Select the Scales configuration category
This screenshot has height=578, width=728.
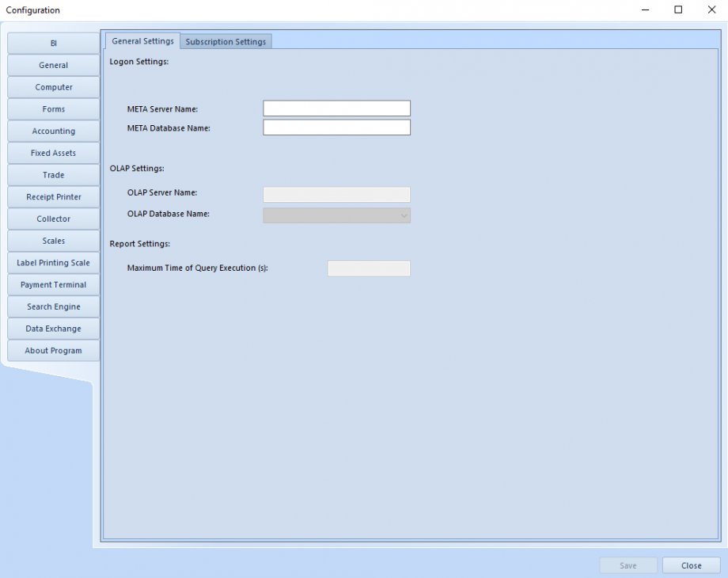point(53,241)
